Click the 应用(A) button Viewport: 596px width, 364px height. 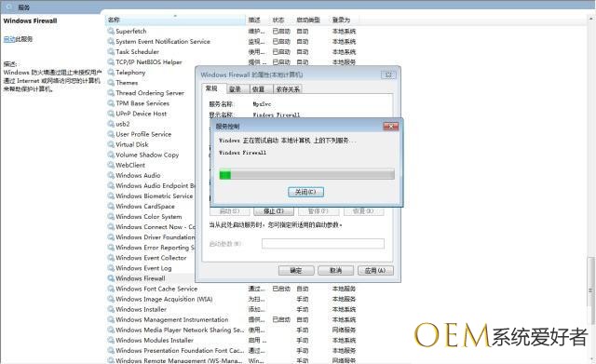pos(375,270)
